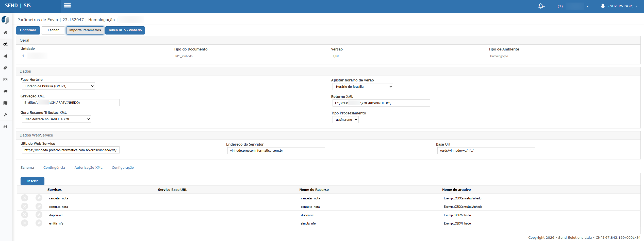
Task: Open the truck icon in sidebar
Action: [5, 91]
